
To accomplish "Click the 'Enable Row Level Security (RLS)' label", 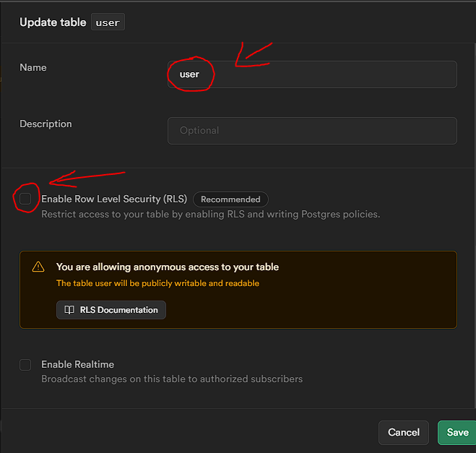I will pyautogui.click(x=114, y=199).
